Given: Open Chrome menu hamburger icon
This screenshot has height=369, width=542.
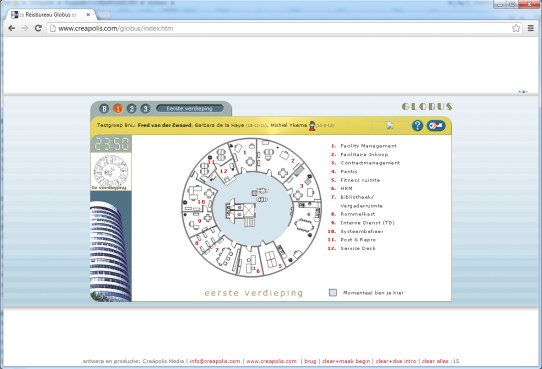Looking at the screenshot, I should point(531,28).
